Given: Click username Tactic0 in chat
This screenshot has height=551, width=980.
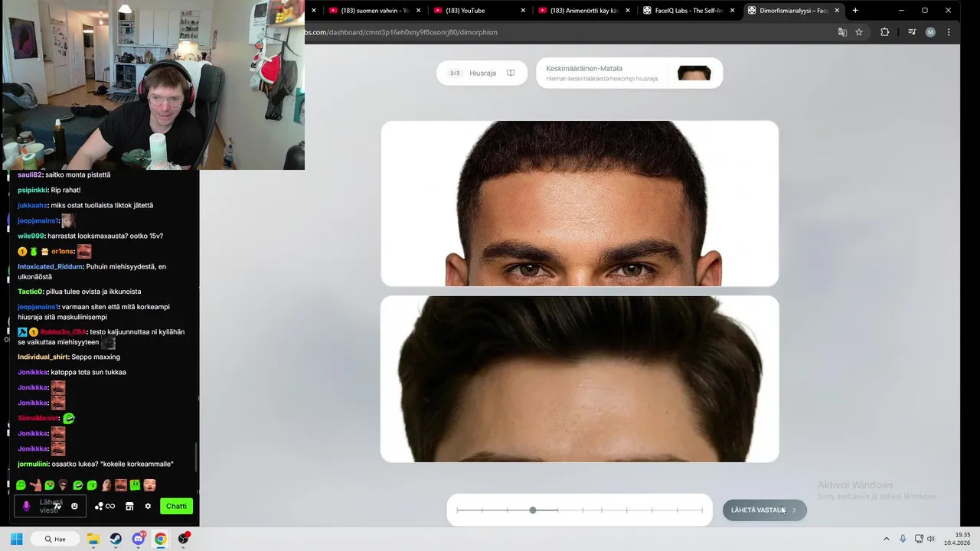Looking at the screenshot, I should (30, 292).
